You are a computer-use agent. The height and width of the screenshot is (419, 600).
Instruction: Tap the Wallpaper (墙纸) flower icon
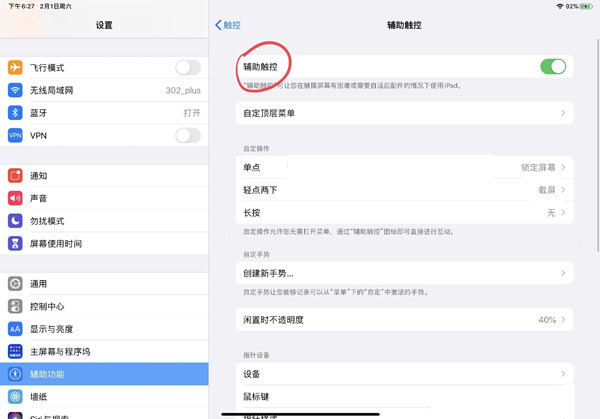pos(15,396)
